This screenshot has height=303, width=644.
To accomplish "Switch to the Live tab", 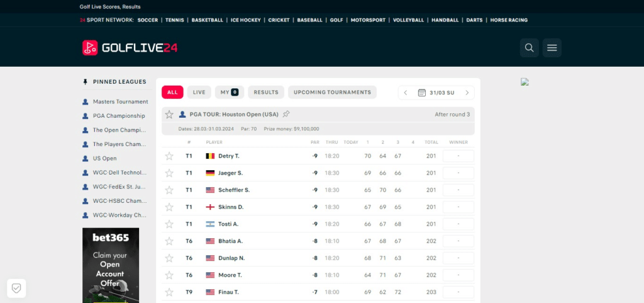I will tap(199, 93).
